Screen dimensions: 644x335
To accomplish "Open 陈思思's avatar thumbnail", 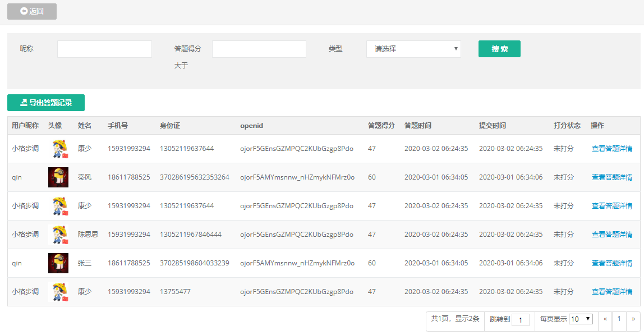I will pos(58,235).
